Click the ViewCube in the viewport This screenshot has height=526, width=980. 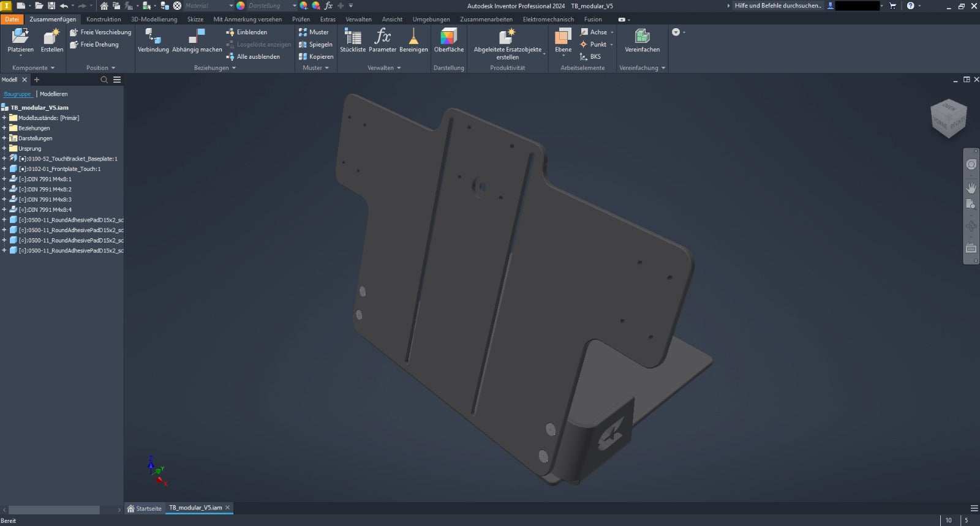click(x=948, y=118)
